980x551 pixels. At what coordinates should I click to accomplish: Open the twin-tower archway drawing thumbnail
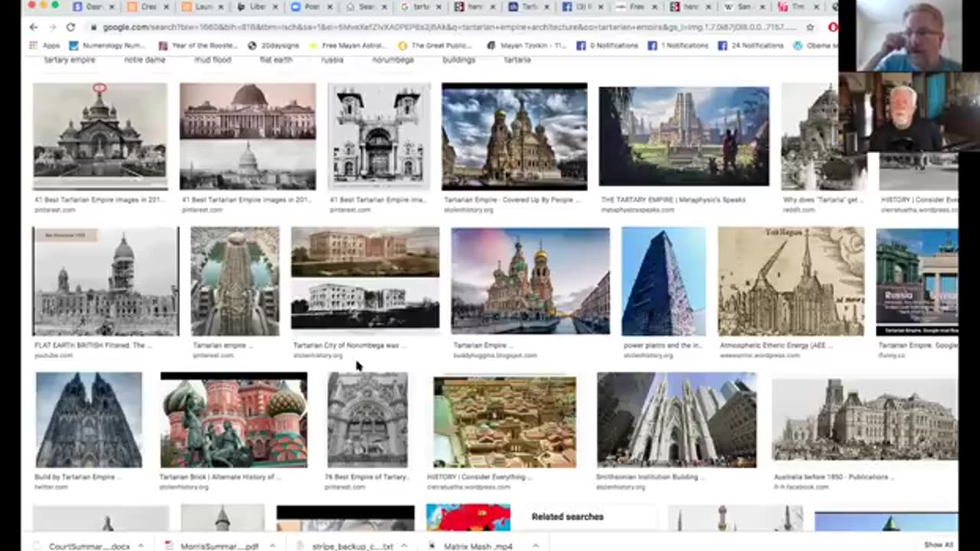(x=379, y=135)
